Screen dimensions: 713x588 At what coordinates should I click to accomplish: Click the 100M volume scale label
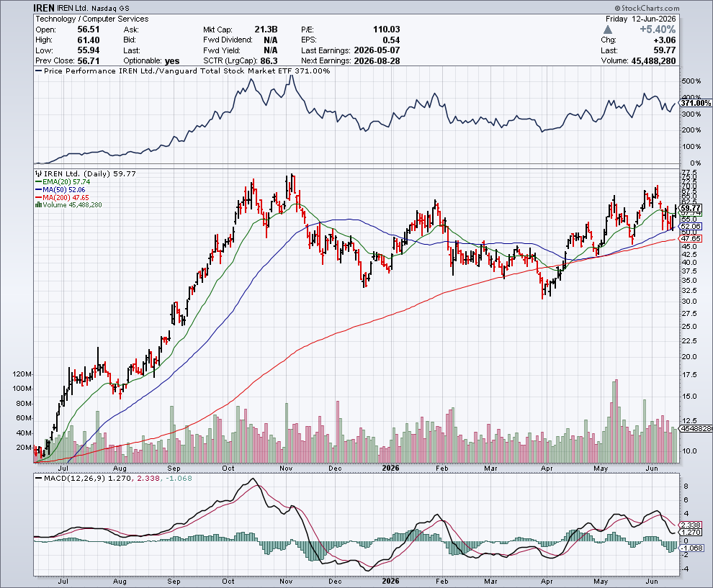coord(22,389)
